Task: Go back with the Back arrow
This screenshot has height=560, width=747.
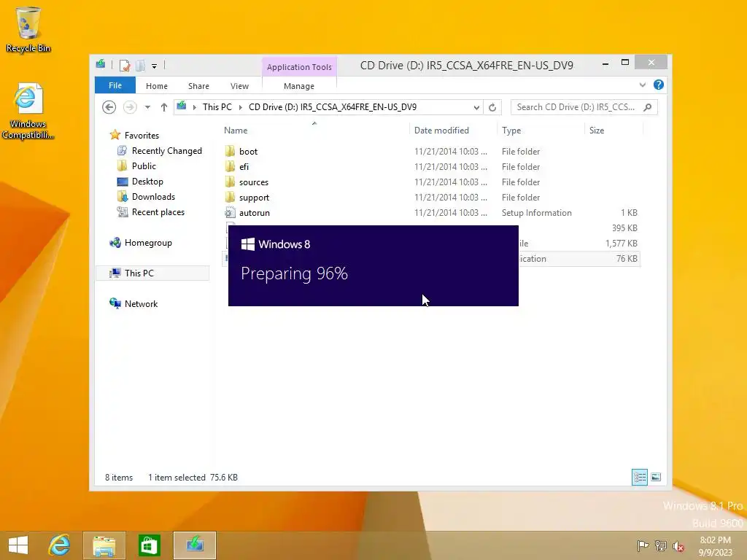Action: (109, 108)
